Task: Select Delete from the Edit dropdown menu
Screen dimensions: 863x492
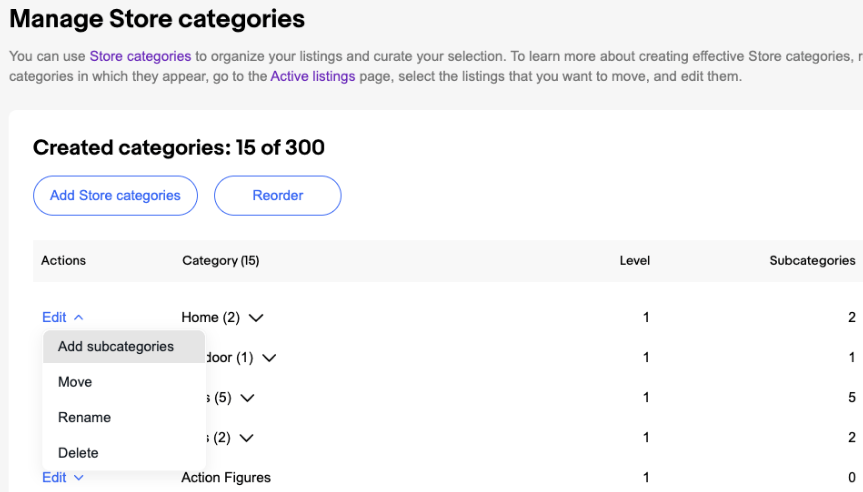Action: 78,453
